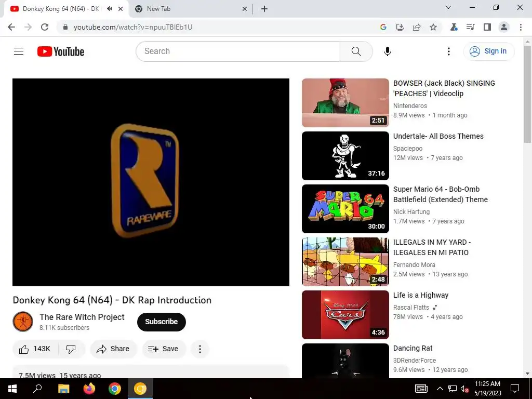
Task: Open the Chrome three-dot menu
Action: (x=521, y=27)
